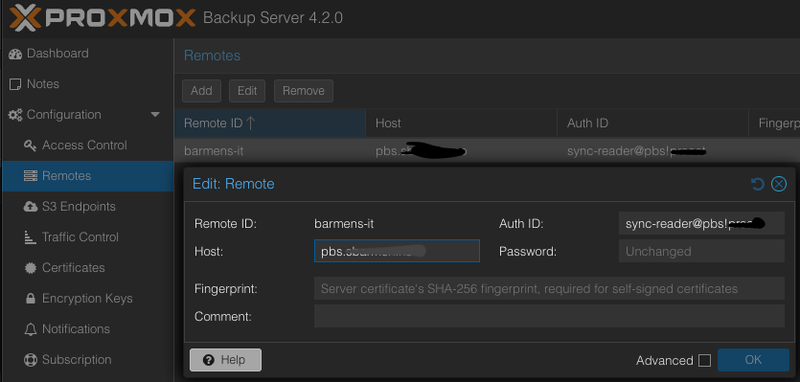Screen dimensions: 800x382
Task: Click 'Backup Server 4.2.0' header text
Action: (273, 18)
